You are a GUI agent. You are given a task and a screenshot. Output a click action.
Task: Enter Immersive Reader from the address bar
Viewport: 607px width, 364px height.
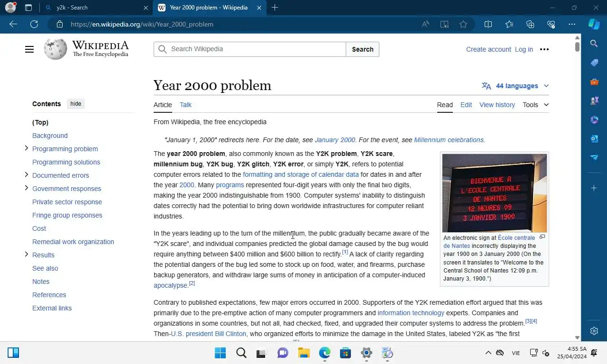tap(444, 24)
